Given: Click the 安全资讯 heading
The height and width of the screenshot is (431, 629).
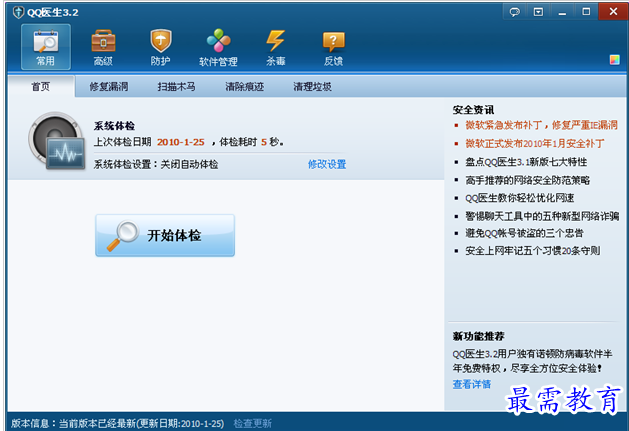Looking at the screenshot, I should click(473, 110).
